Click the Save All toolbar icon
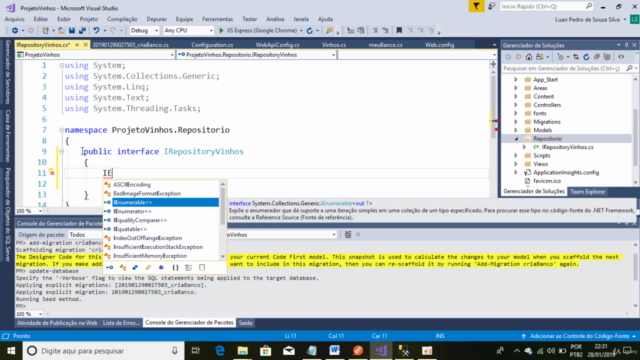Viewport: 640px width, 360px height. tap(82, 31)
